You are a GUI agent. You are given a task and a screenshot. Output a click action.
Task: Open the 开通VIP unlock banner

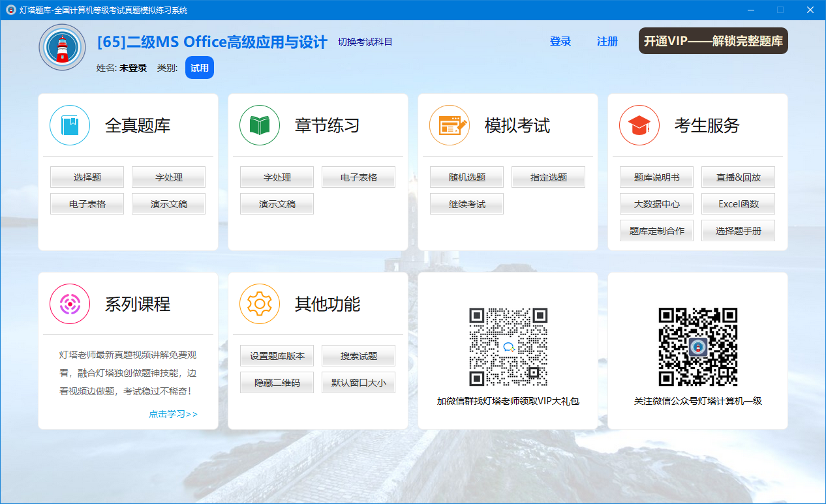pos(712,40)
